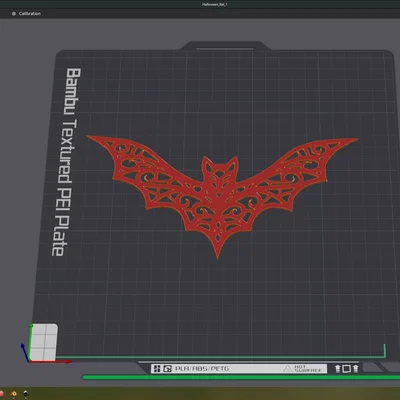Click the white view orientation cube

tap(43, 342)
